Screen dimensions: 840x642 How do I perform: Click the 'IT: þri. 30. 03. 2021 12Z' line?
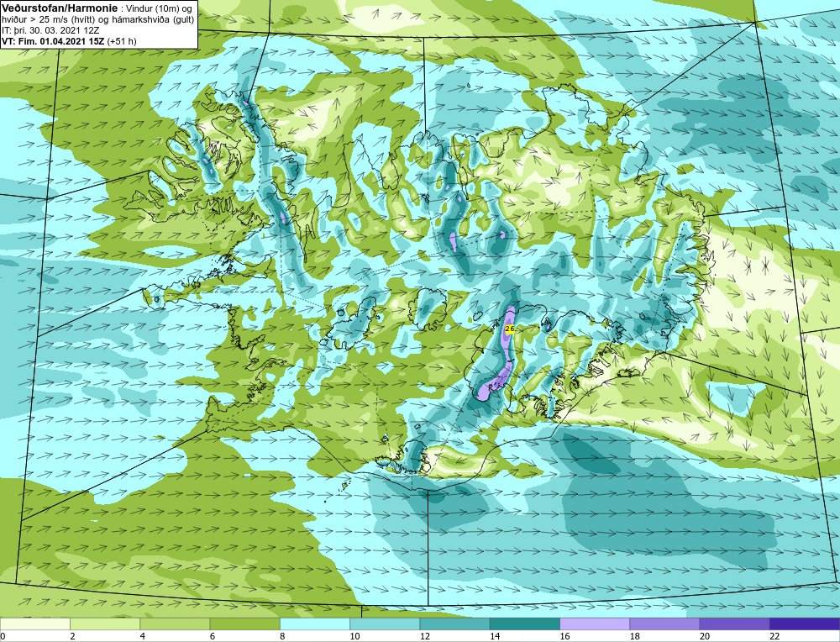51,30
